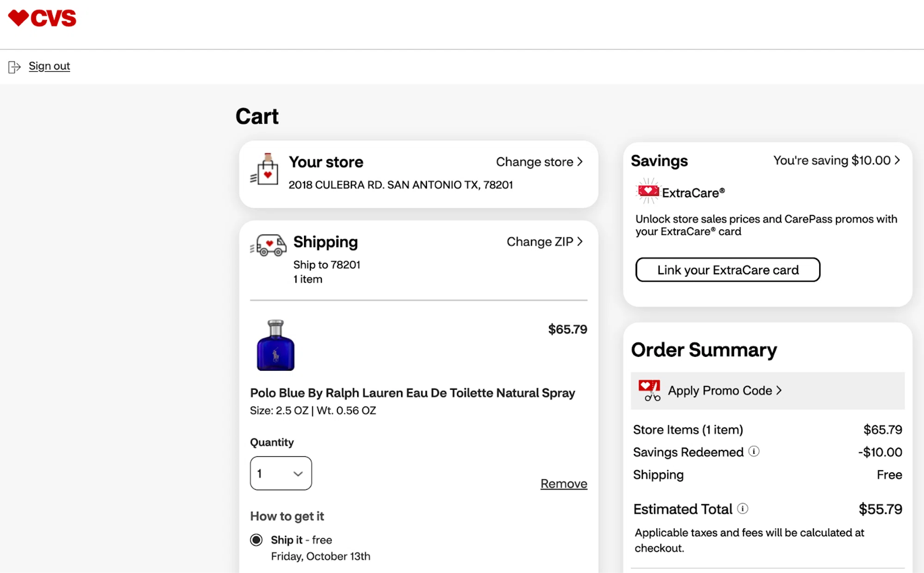
Task: Open the Quantity dropdown
Action: tap(281, 473)
